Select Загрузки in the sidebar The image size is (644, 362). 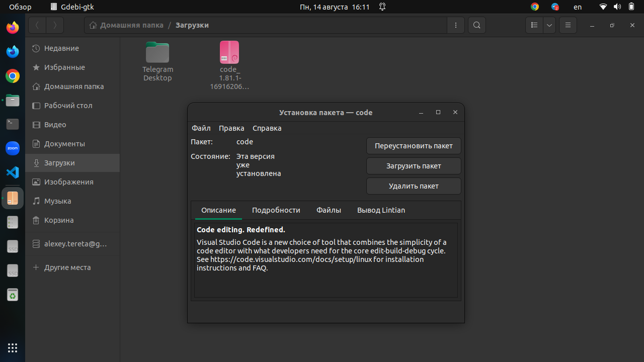(x=72, y=163)
